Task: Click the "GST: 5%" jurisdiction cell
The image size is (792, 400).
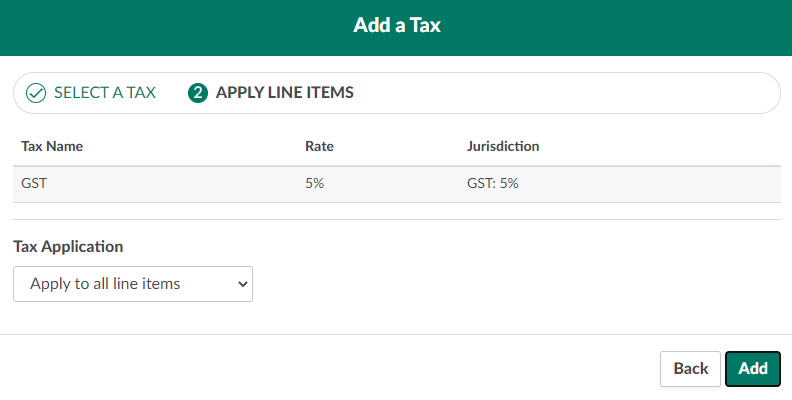Action: [x=492, y=184]
